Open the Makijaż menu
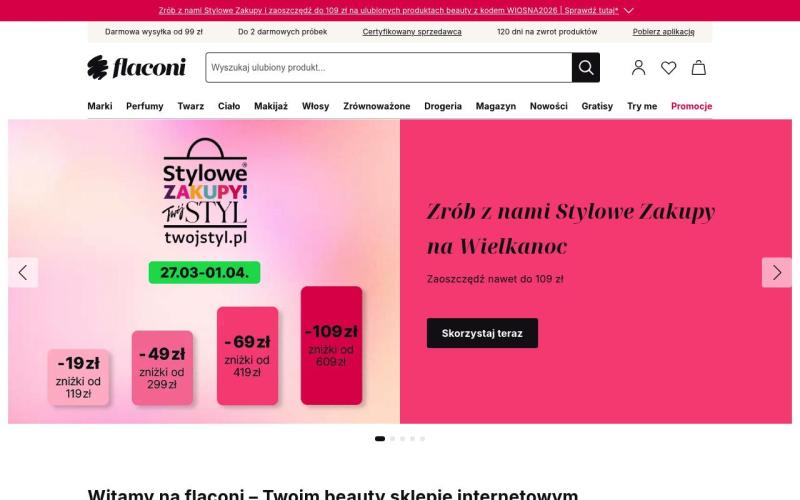 pos(271,106)
